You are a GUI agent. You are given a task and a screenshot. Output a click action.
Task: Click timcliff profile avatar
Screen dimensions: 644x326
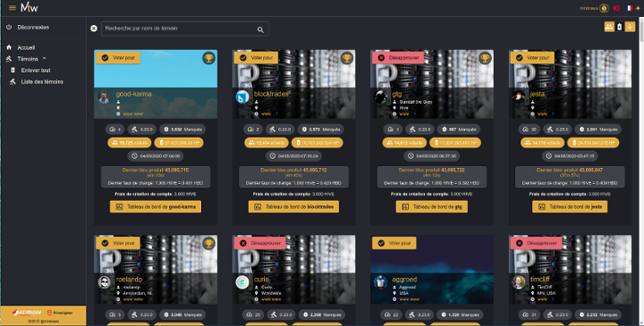click(x=518, y=282)
